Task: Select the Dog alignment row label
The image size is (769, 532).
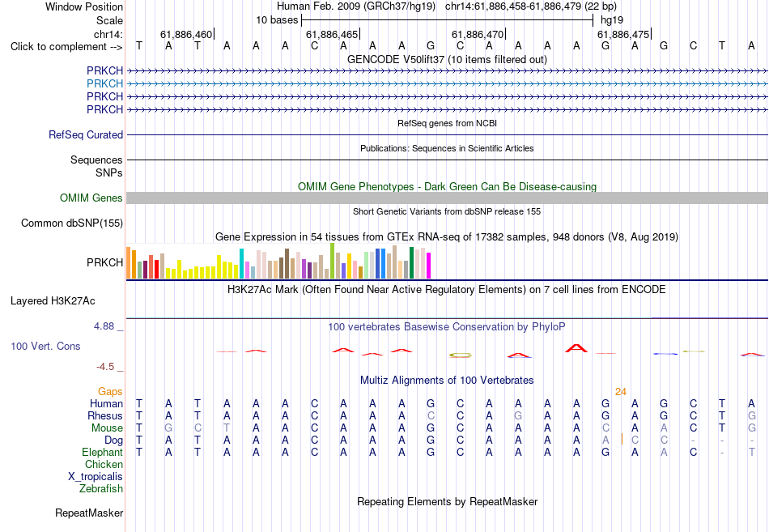Action: (x=113, y=440)
